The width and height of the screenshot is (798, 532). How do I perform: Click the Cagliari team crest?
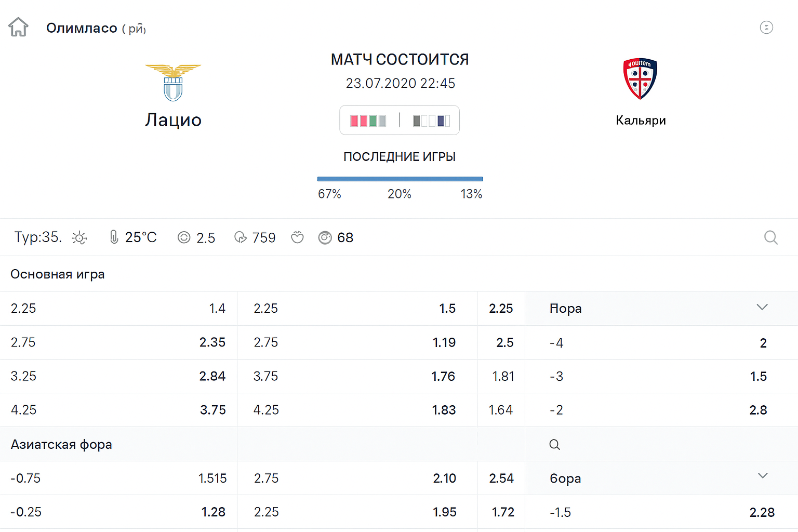tap(640, 78)
